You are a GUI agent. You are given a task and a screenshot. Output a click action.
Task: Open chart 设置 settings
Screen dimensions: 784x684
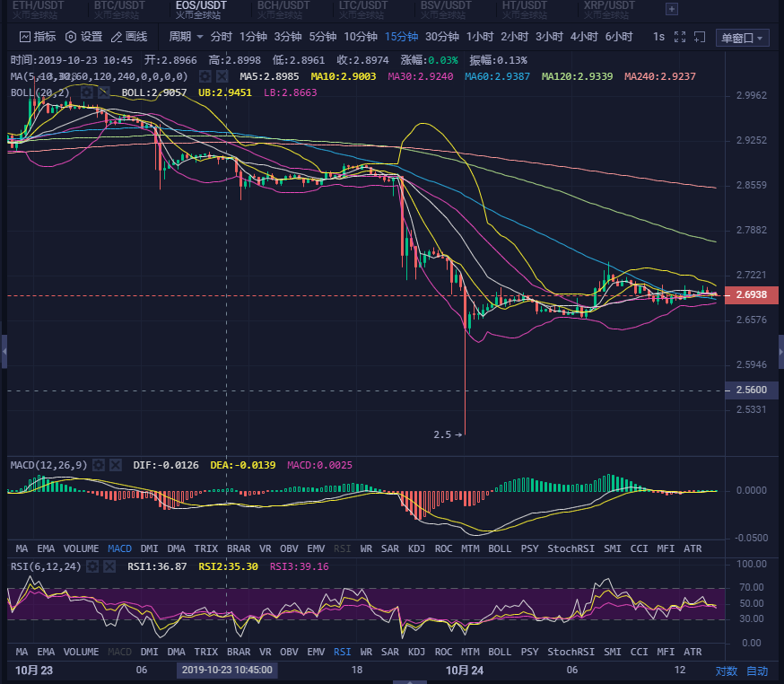click(83, 37)
